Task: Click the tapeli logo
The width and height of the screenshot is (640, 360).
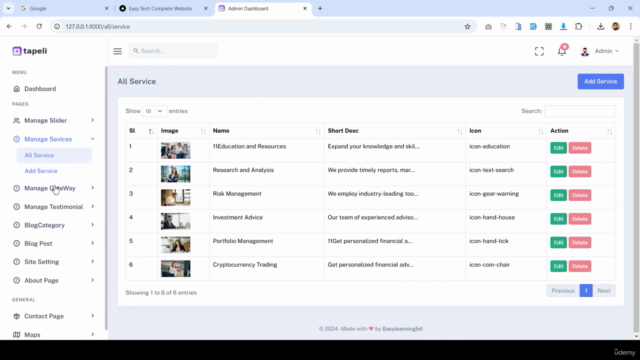Action: click(30, 51)
